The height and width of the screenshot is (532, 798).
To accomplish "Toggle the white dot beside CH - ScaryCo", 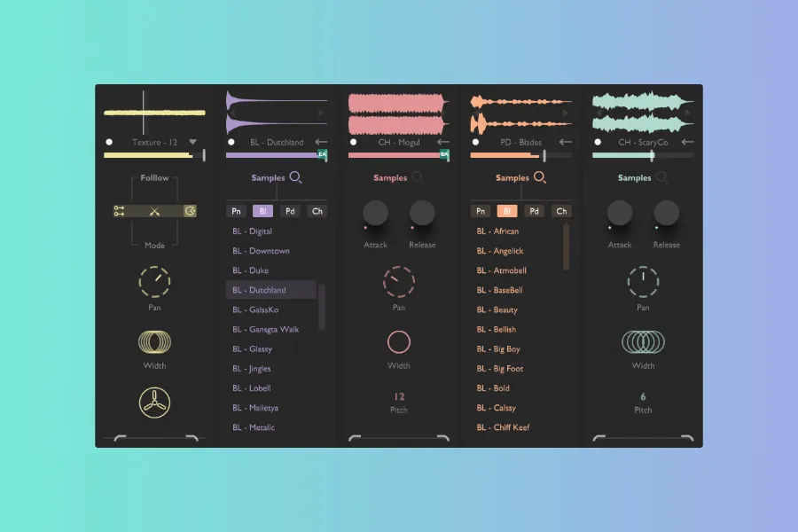I will pos(598,142).
